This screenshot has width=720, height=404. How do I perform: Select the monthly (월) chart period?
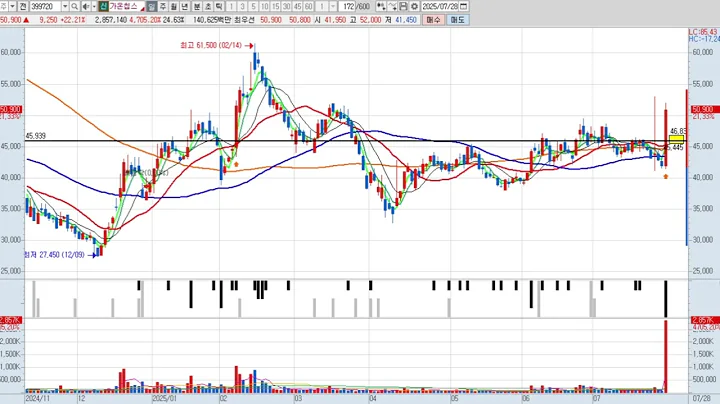(x=174, y=6)
